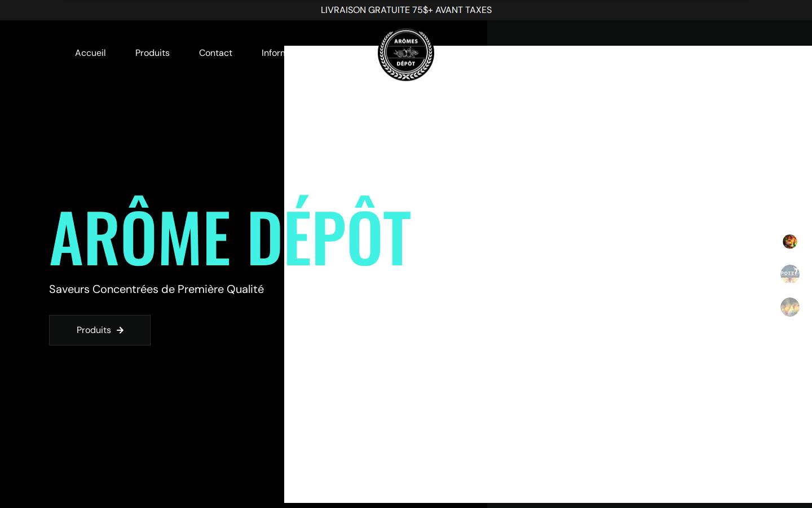Click the 'Saveurs Concentrées de Première Qualité' tagline
The image size is (812, 508).
pyautogui.click(x=156, y=289)
